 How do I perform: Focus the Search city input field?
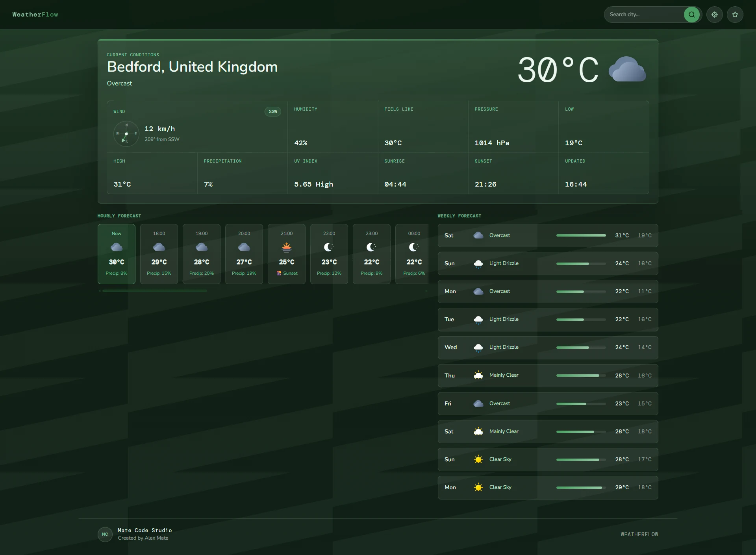[x=645, y=15]
